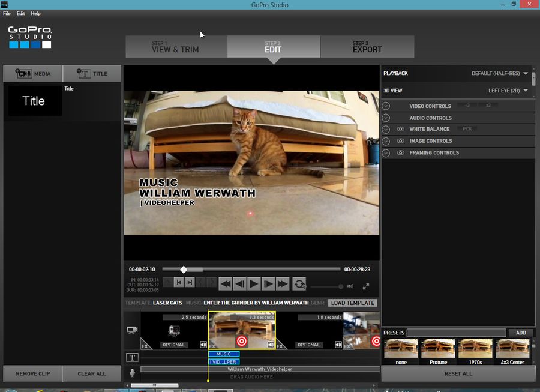The image size is (540, 392).
Task: Mute audio on the 2.5 seconds clip
Action: pos(203,345)
